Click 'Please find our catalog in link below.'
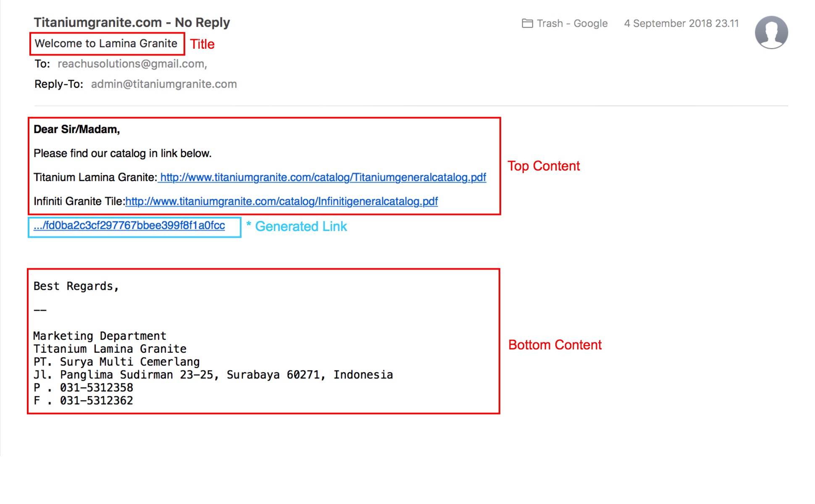The image size is (815, 504). click(123, 153)
